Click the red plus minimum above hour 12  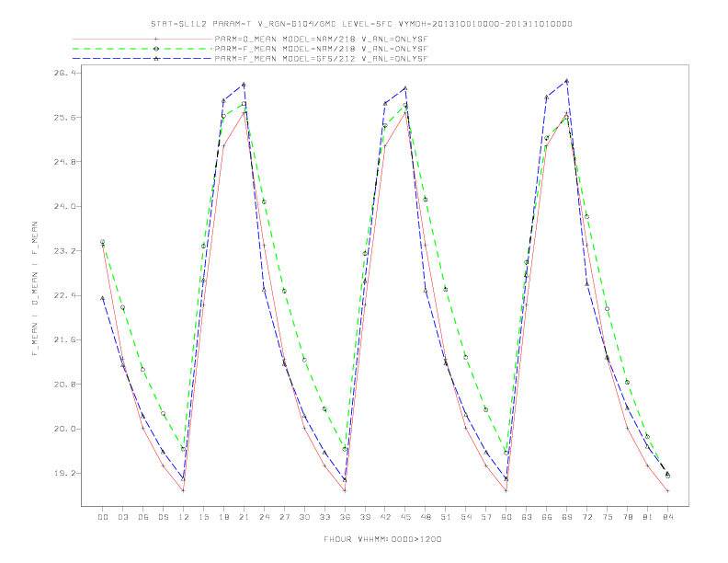[x=184, y=490]
